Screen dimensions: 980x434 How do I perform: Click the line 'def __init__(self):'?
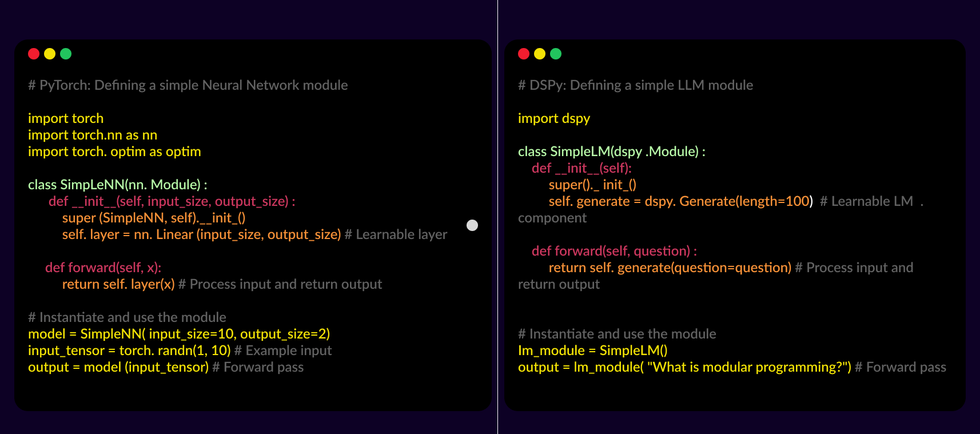[x=581, y=168]
